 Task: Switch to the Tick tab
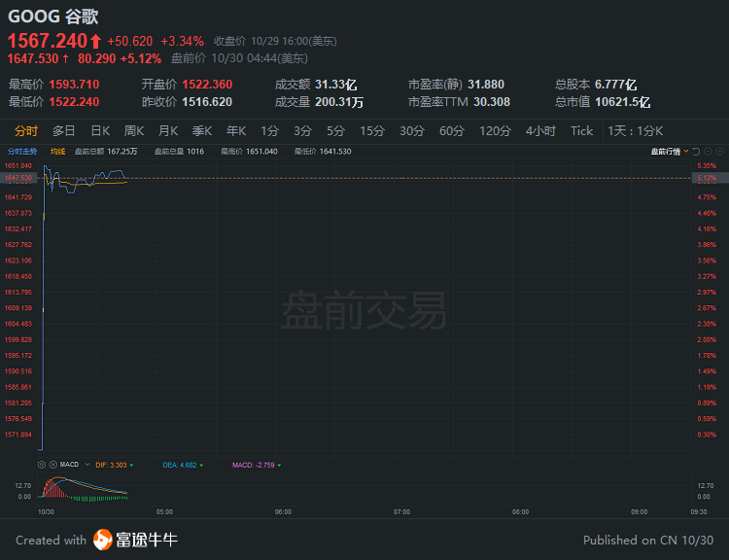pyautogui.click(x=581, y=131)
